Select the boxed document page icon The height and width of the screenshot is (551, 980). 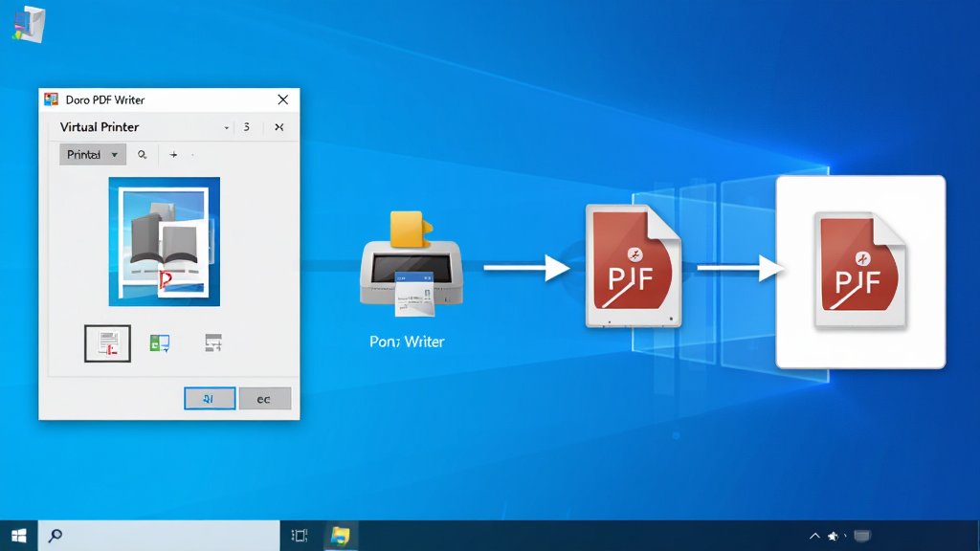pos(107,343)
